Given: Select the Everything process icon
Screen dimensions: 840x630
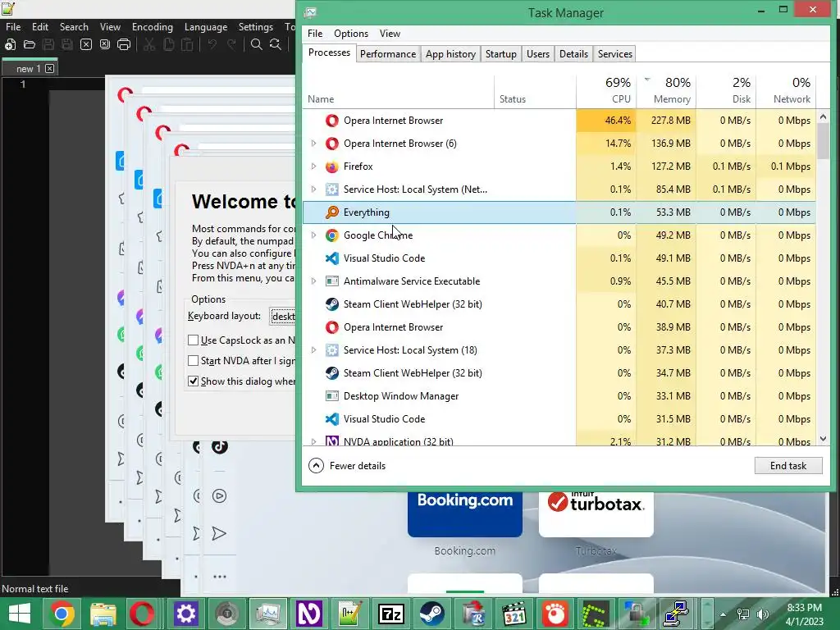Looking at the screenshot, I should [332, 212].
